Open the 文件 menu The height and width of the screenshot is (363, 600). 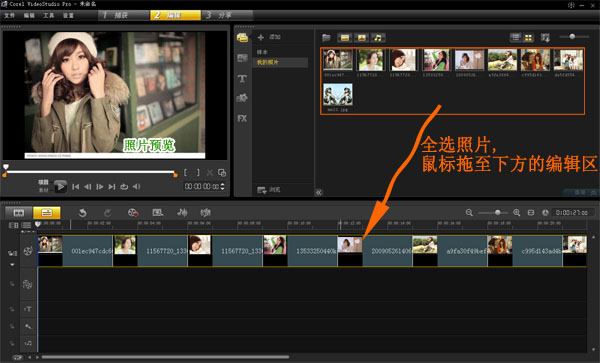pos(9,15)
